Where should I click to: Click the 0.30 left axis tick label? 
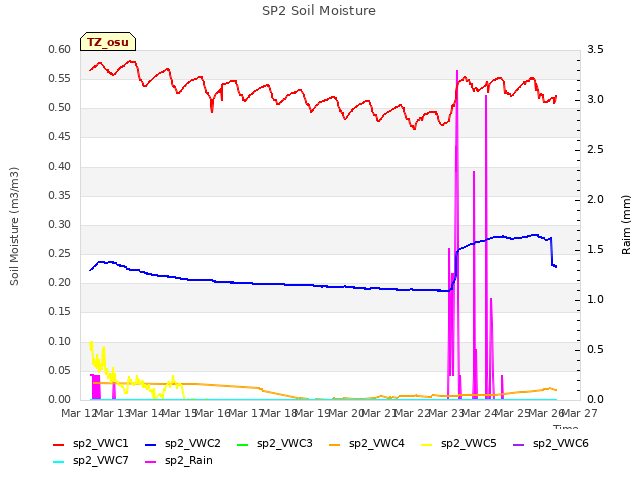[60, 224]
